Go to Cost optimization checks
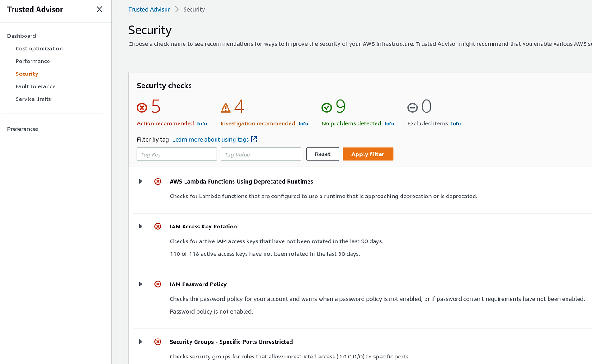 [39, 49]
